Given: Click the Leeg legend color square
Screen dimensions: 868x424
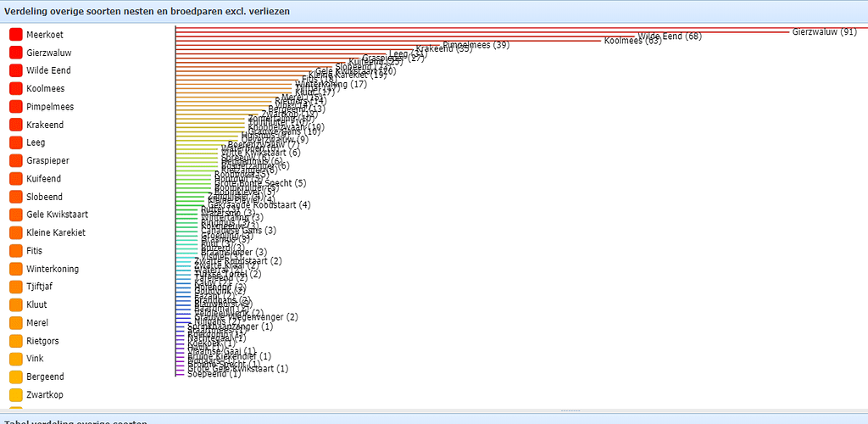Looking at the screenshot, I should (x=15, y=142).
